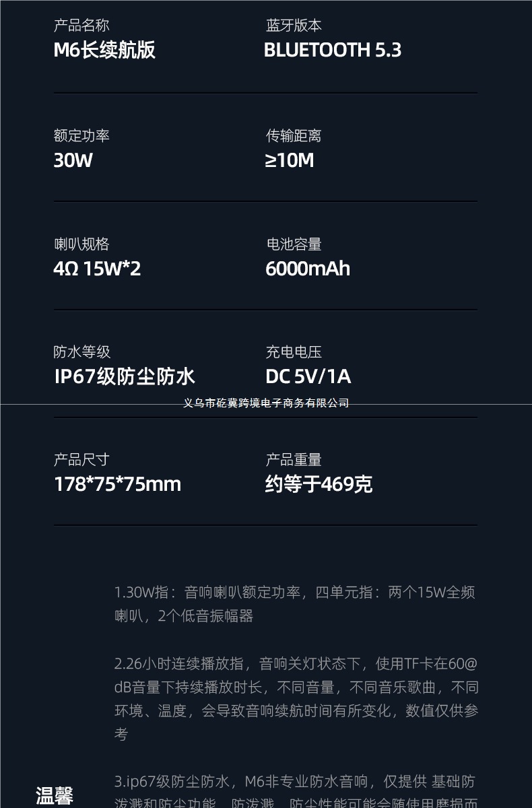The image size is (532, 808).
Task: Click the note starting with 1.30W指
Action: click(295, 604)
